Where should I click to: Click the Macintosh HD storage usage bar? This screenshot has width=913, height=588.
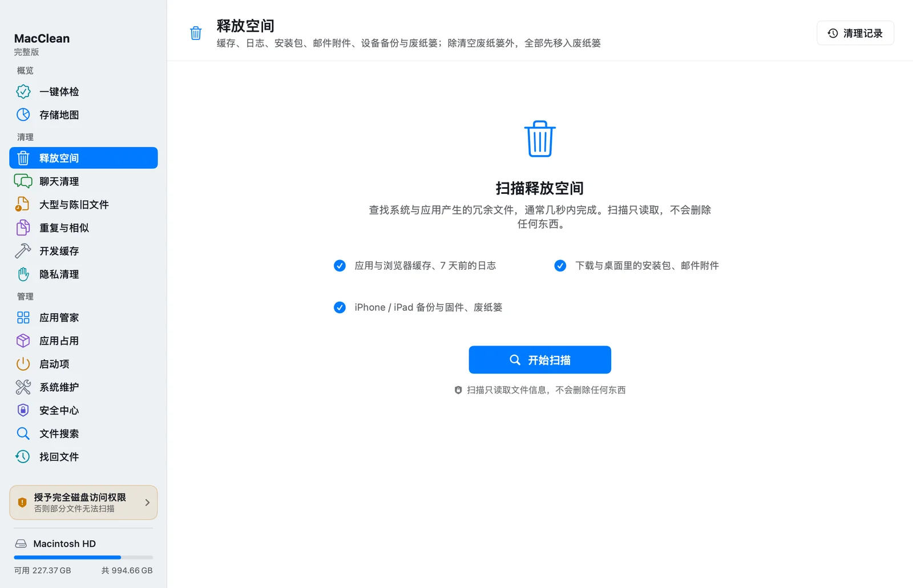pyautogui.click(x=83, y=557)
